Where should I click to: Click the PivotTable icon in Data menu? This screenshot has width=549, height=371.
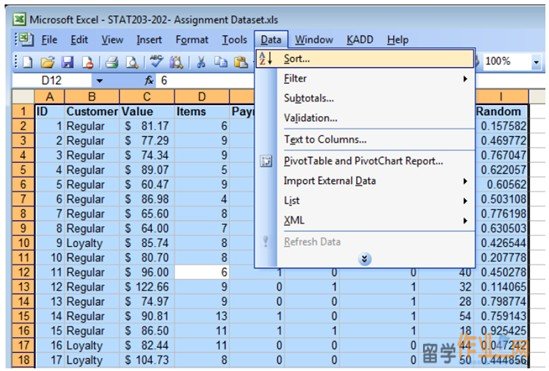266,161
